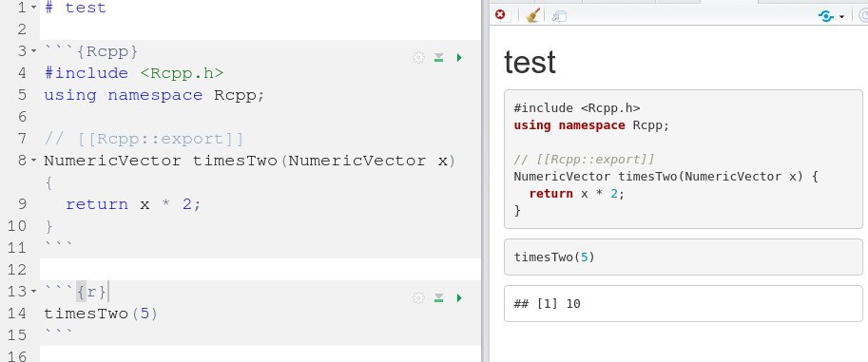Screen dimensions: 868x362
Task: Open the Publish dropdown arrow
Action: coord(842,16)
